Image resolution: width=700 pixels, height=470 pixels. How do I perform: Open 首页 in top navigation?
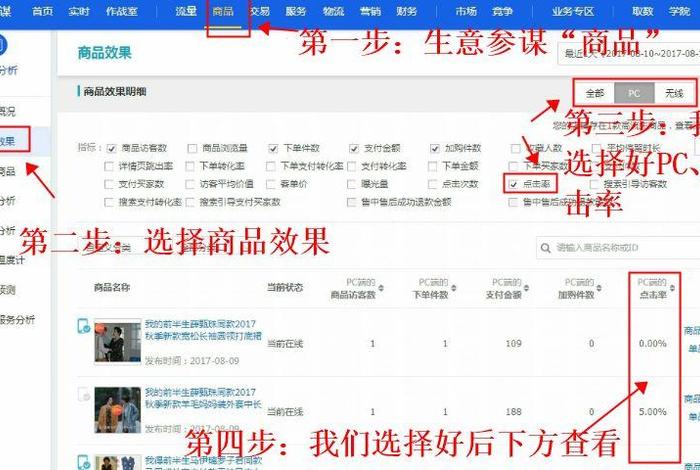tap(42, 11)
